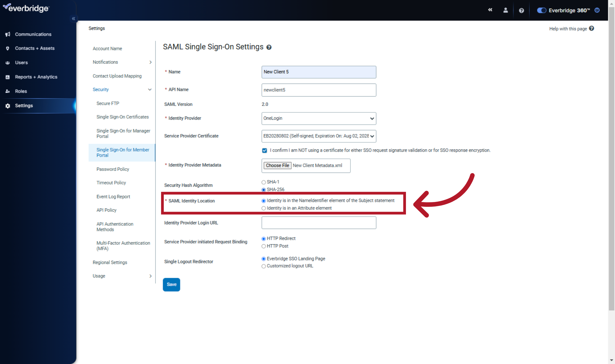Click the Identity Provider Login URL field
The height and width of the screenshot is (364, 615).
coord(319,222)
